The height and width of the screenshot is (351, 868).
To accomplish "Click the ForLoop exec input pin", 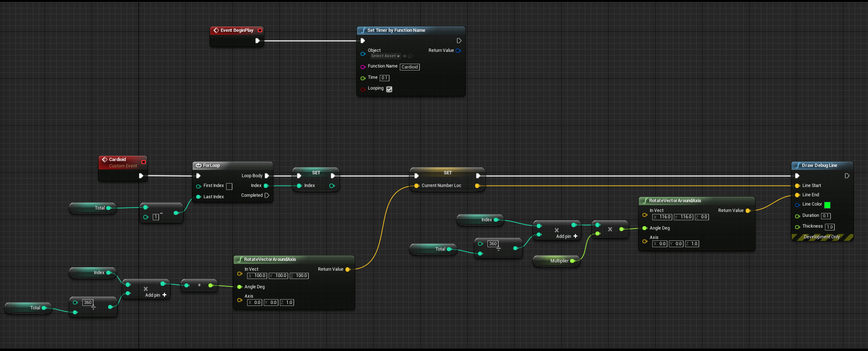I will pyautogui.click(x=198, y=176).
